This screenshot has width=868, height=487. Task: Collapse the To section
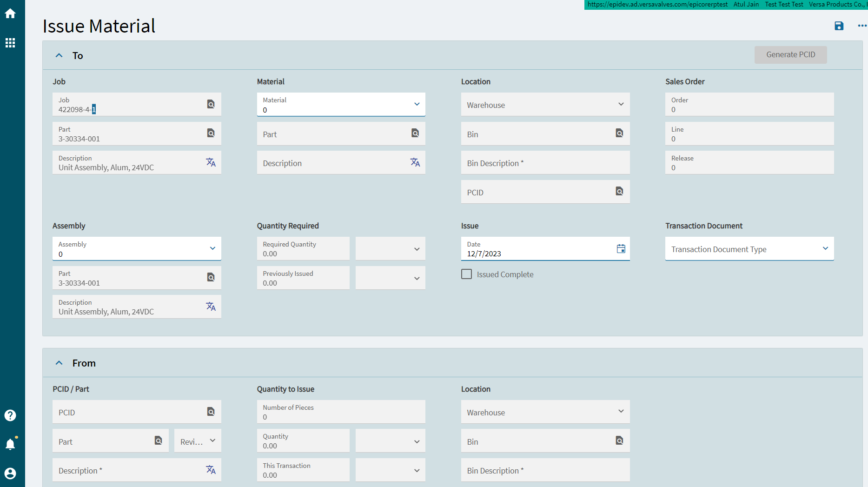point(59,55)
